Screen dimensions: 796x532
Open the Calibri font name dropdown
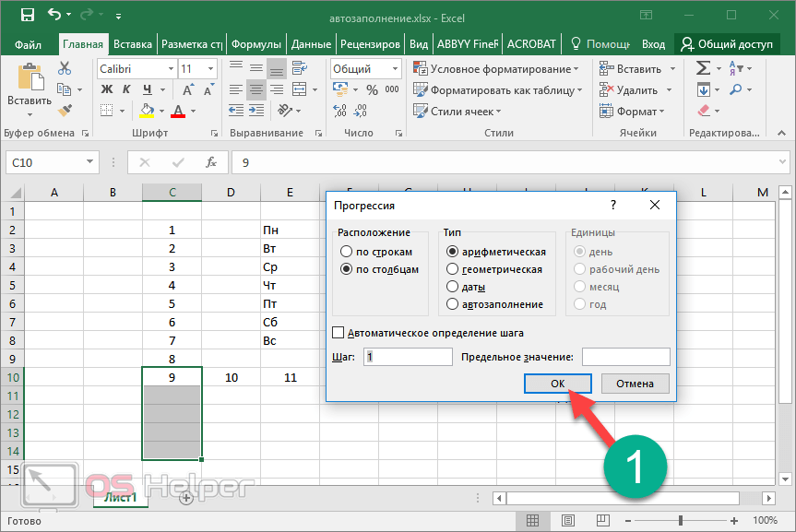[x=171, y=69]
